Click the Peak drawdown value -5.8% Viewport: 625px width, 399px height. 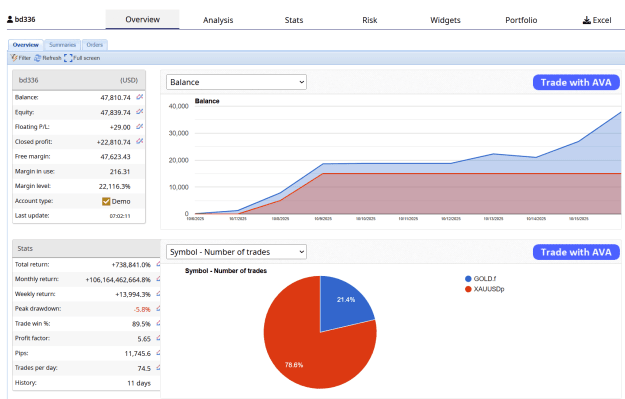coord(142,309)
